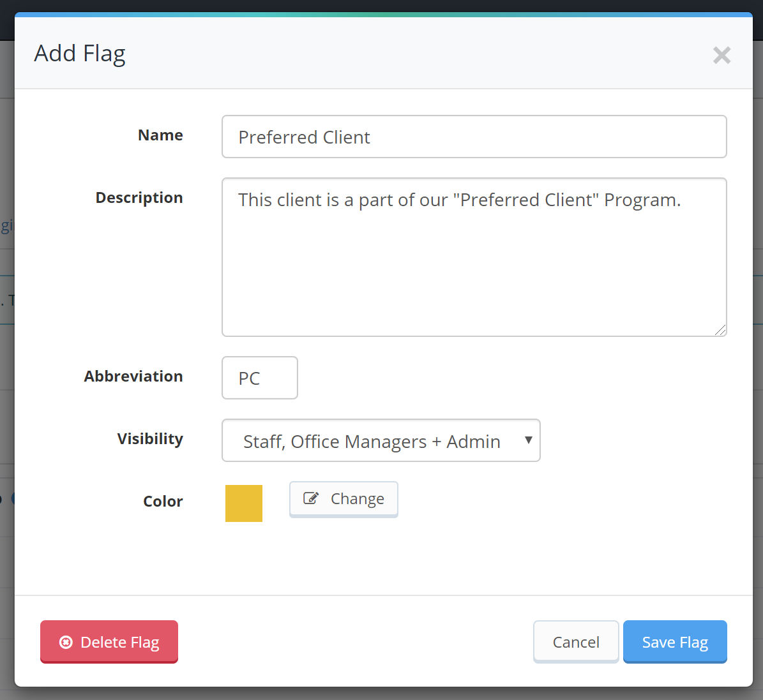Image resolution: width=763 pixels, height=700 pixels.
Task: Click the Color field label
Action: point(163,501)
